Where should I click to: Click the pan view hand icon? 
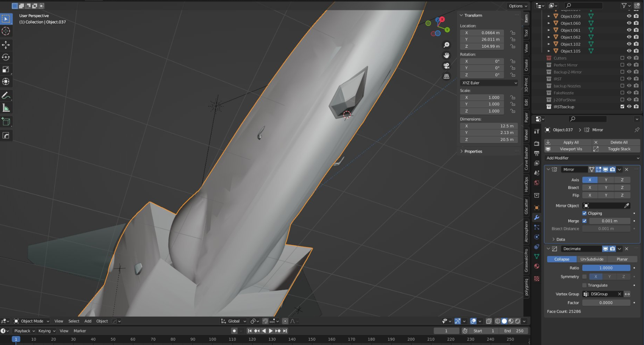[447, 55]
